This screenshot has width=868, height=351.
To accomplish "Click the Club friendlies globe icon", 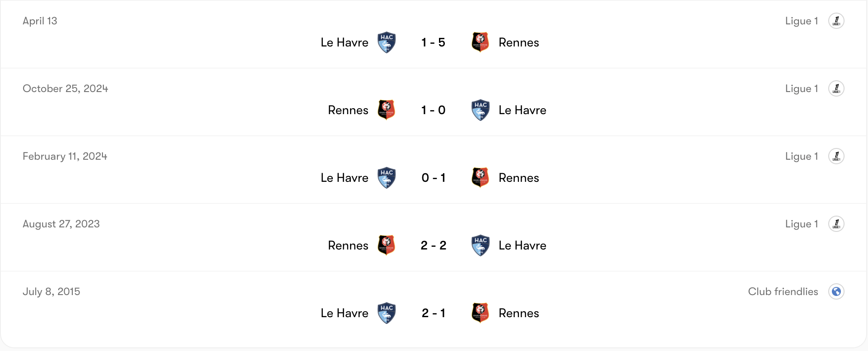I will 836,291.
